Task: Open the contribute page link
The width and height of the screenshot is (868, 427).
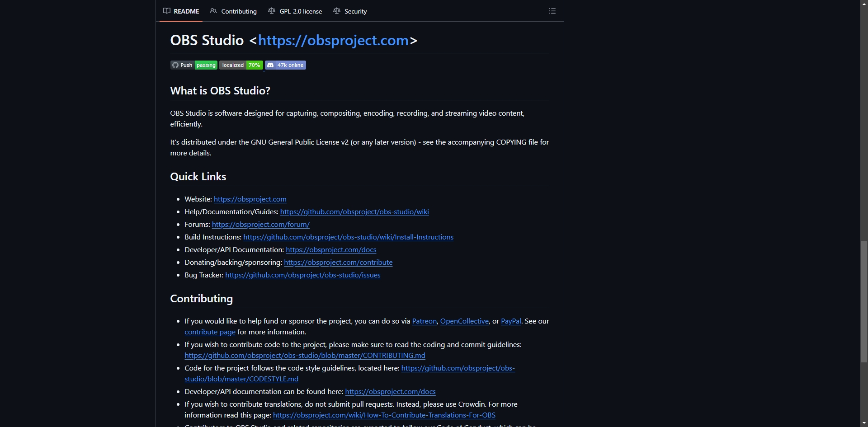Action: pyautogui.click(x=210, y=332)
